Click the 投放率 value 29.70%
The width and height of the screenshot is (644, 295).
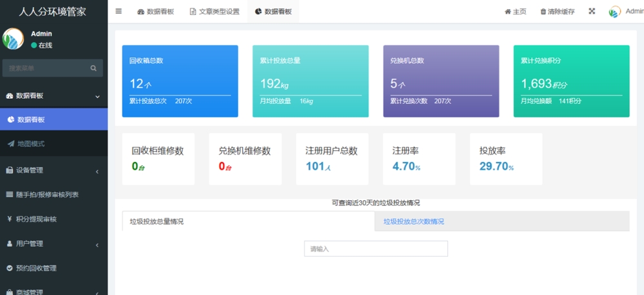[x=496, y=167]
